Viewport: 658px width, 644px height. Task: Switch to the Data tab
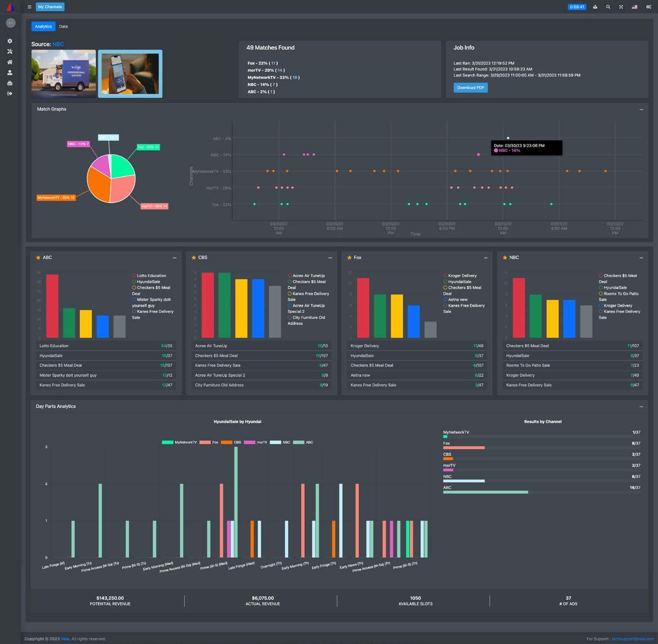[63, 26]
